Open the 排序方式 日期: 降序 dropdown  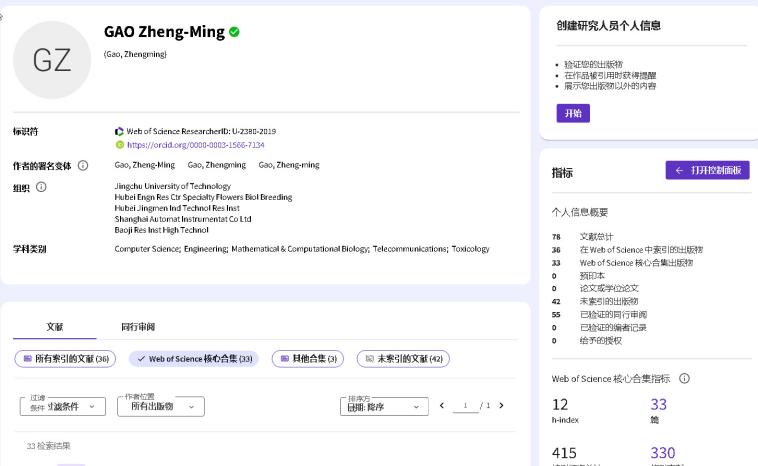385,406
